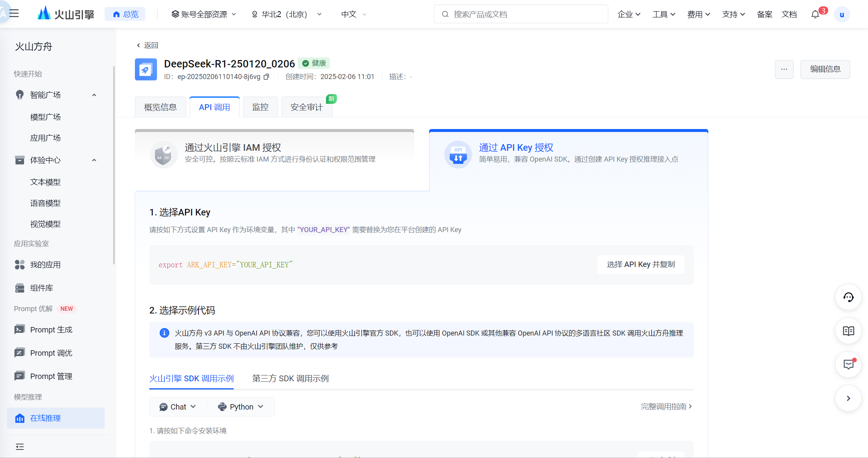Click the 总览 overview button
This screenshot has height=458, width=868.
point(125,14)
